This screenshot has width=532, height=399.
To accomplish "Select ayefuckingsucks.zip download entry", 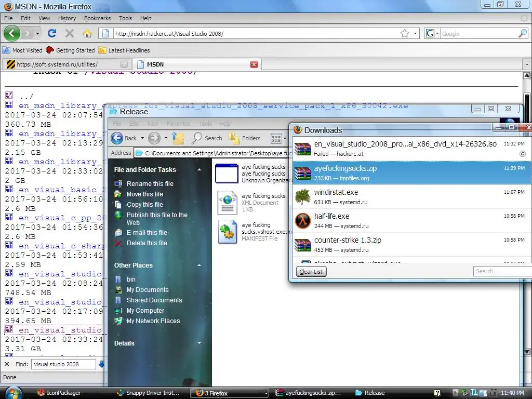I will (x=411, y=172).
